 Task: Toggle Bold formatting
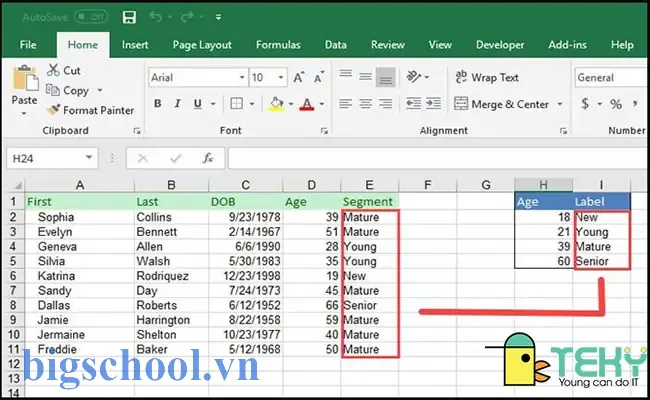158,104
